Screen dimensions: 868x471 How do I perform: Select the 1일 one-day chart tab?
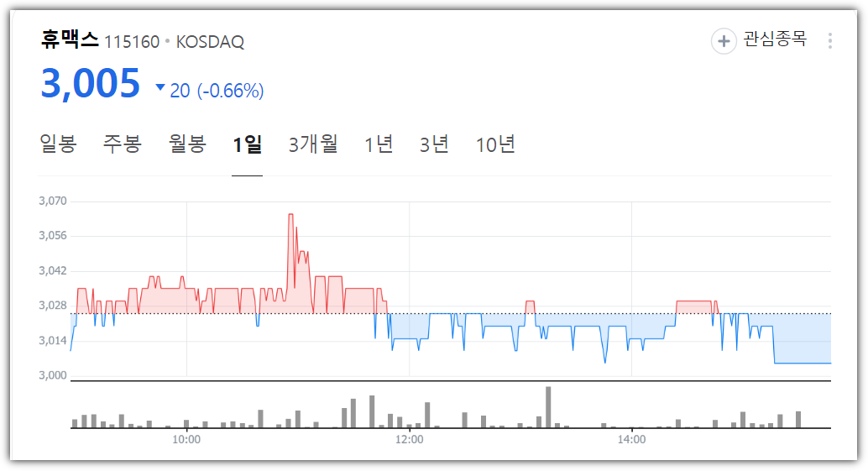tap(247, 144)
